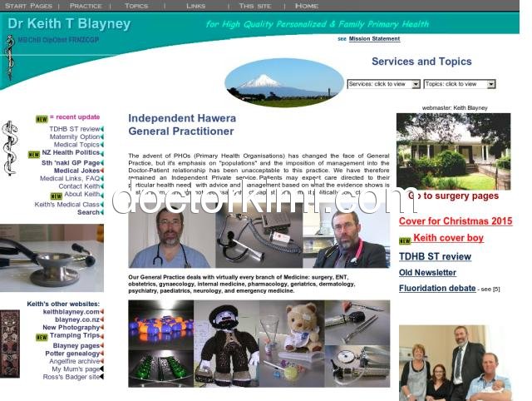The height and width of the screenshot is (401, 532).
Task: Expand the Topics click to view dropdown
Action: tap(460, 84)
